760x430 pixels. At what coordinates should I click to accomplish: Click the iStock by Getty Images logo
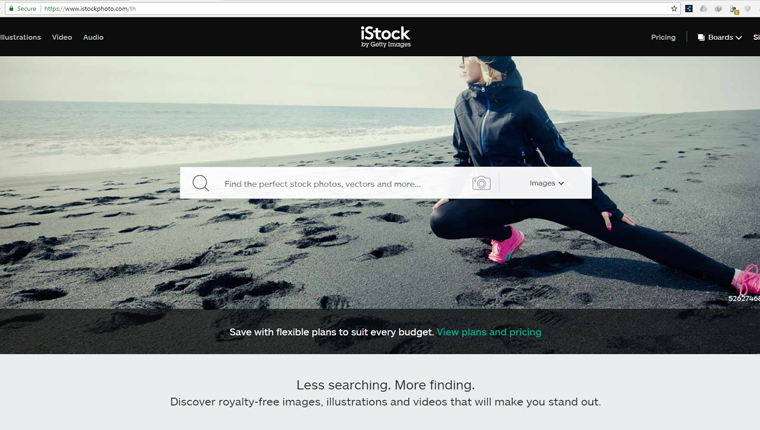(385, 37)
